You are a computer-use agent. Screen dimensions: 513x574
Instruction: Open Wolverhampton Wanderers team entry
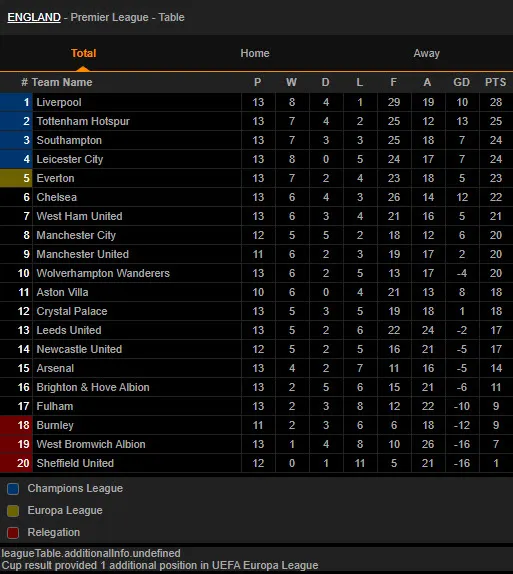tap(103, 273)
